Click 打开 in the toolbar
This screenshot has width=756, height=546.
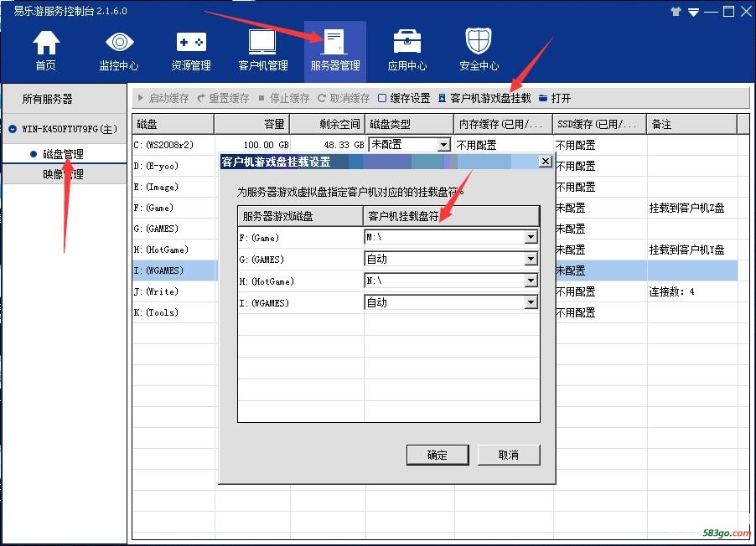[x=555, y=98]
